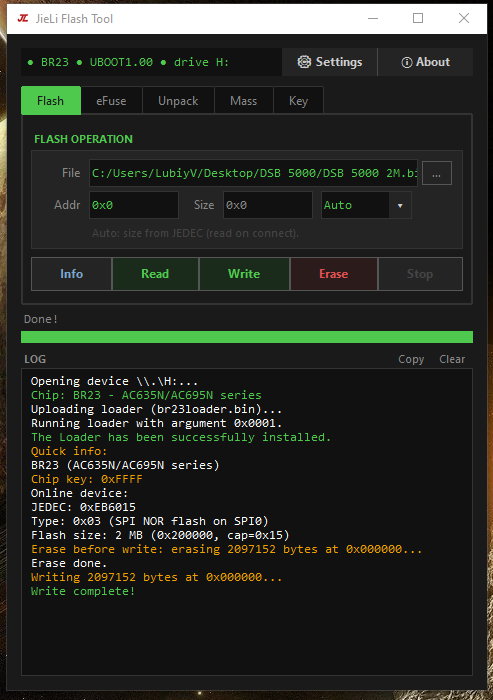Click 'The Loader has been successfully installed.' line
This screenshot has width=493, height=700.
click(181, 437)
